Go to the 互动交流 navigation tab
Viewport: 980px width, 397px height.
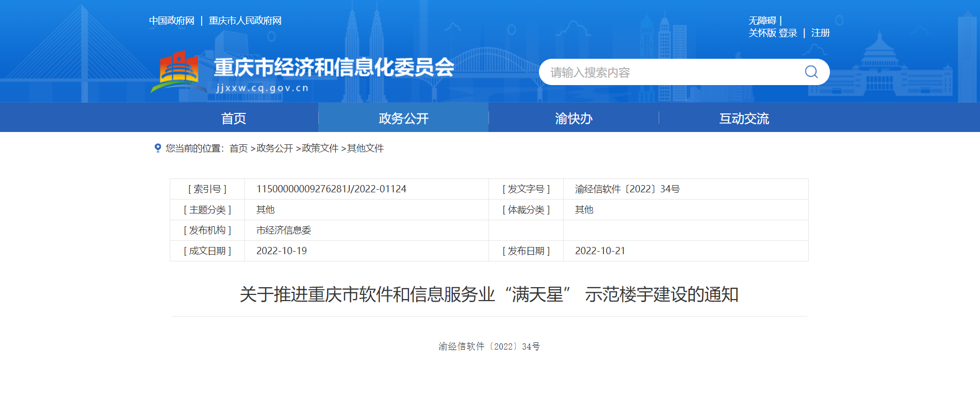coord(744,119)
